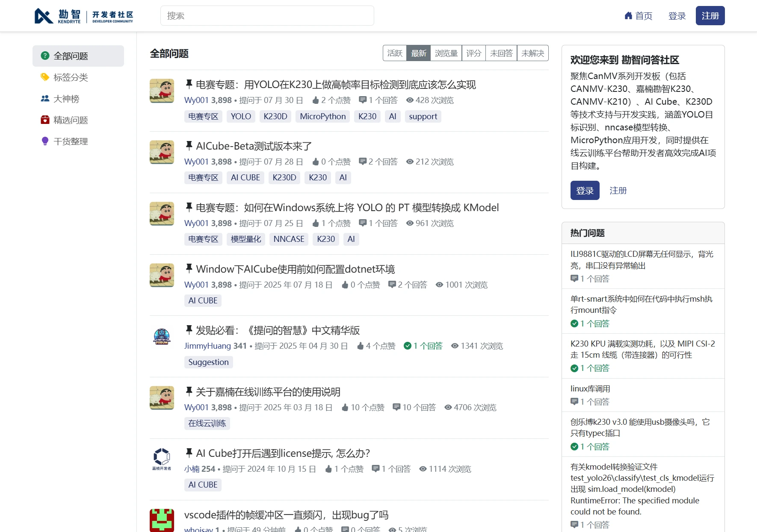Click avatar beside AICube-Beta测试版本来了
This screenshot has width=757, height=532.
pos(162,152)
